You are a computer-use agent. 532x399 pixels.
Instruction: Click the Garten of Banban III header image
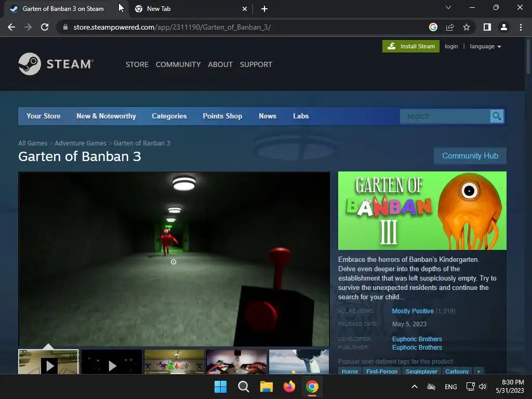pos(422,211)
